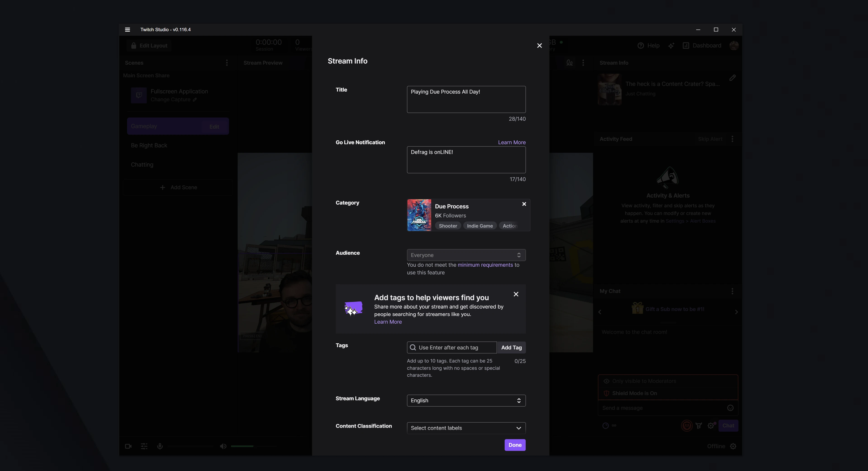
Task: Open the Stream Language dropdown
Action: [x=466, y=400]
